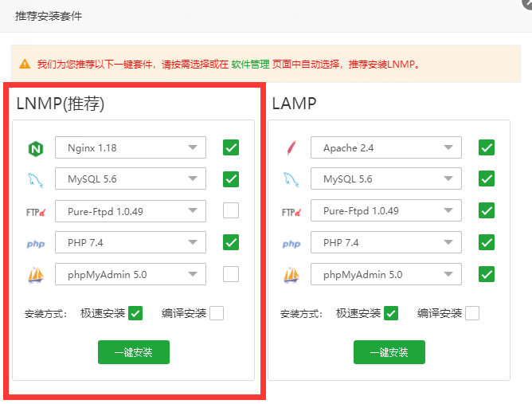Open Nginx 1.18 version dropdown
532x404 pixels.
pyautogui.click(x=131, y=147)
